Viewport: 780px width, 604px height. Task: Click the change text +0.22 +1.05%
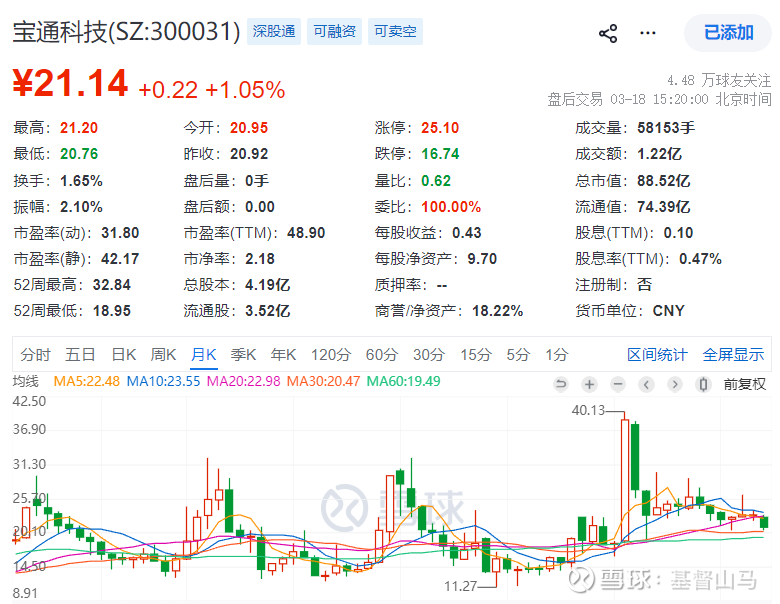[x=212, y=90]
